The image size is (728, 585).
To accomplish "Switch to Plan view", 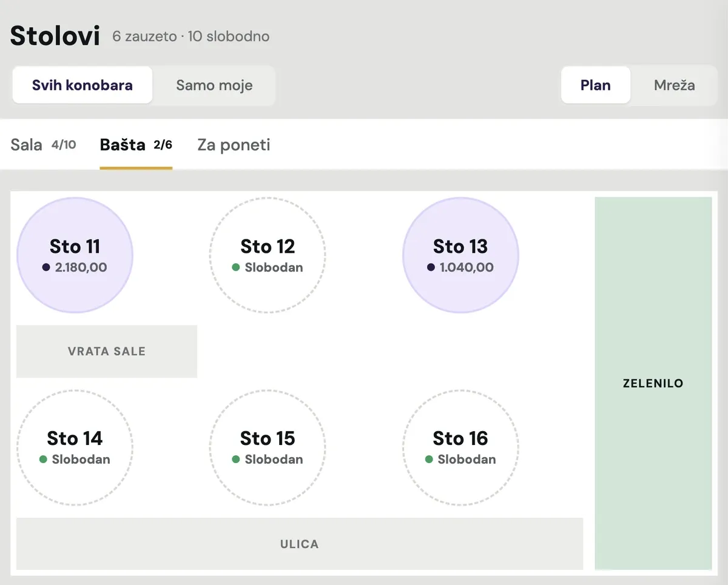I will coord(596,85).
